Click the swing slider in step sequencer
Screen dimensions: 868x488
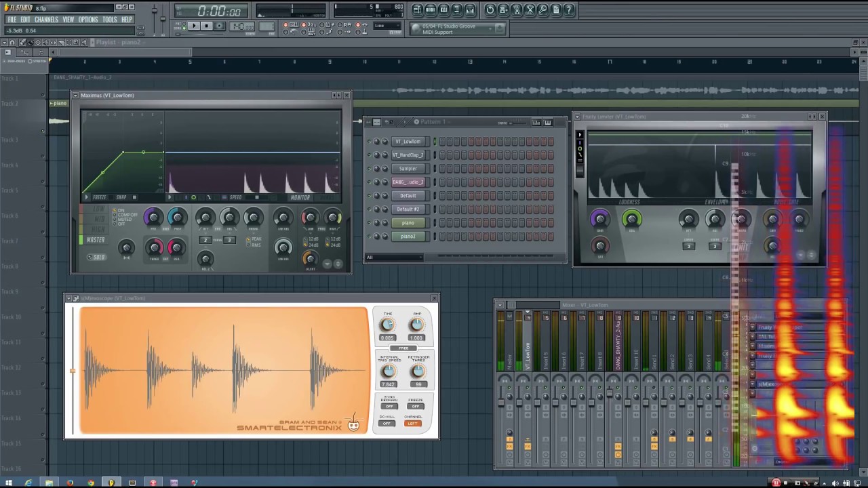pyautogui.click(x=518, y=123)
